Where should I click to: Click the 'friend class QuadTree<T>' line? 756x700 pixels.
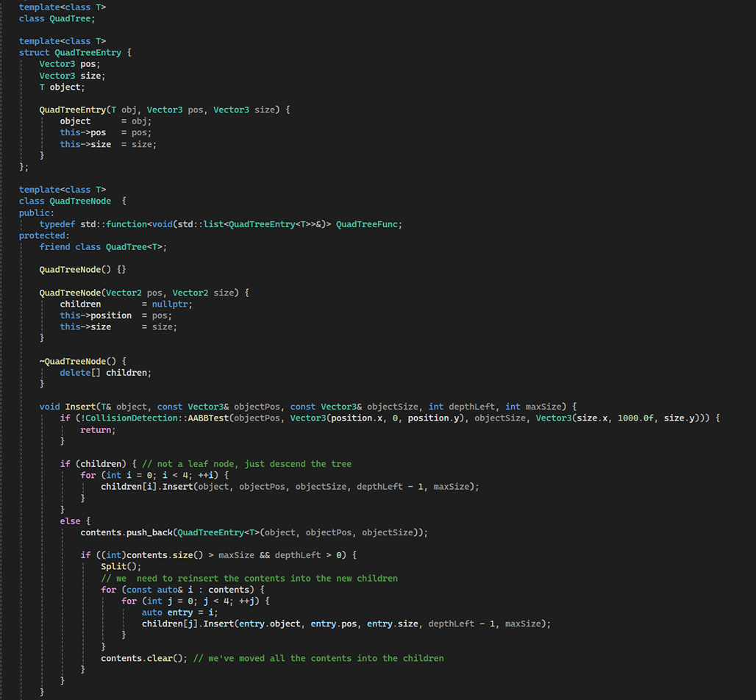(103, 247)
